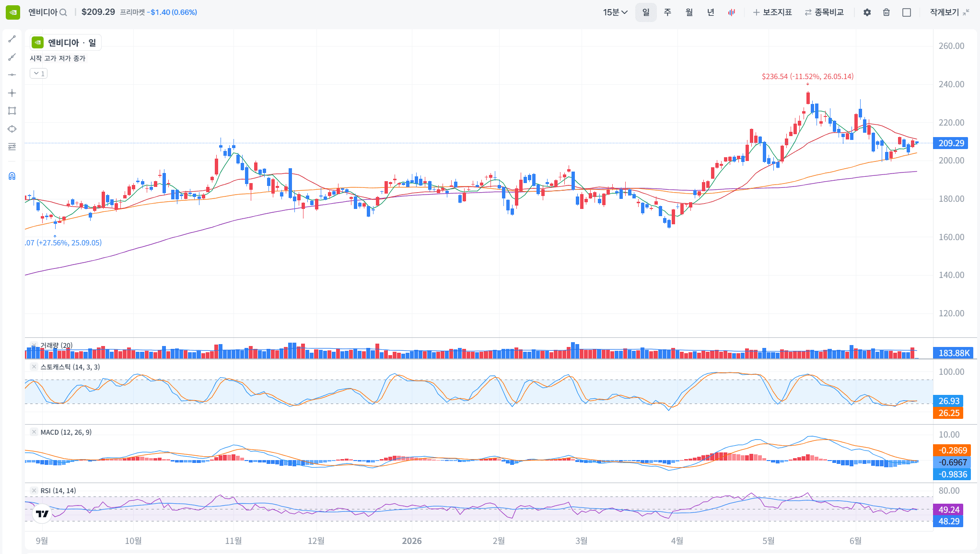
Task: Click the 11월 time axis label
Action: 233,541
